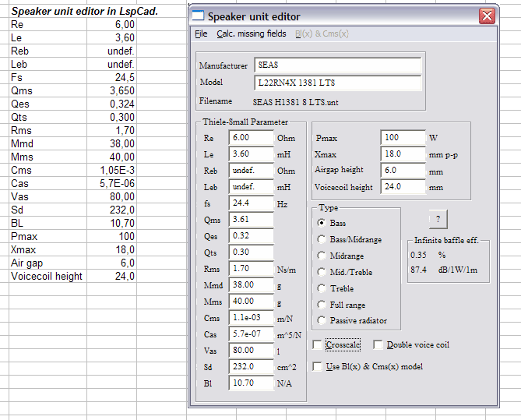This screenshot has height=420, width=521.
Task: Choose the Treble speaker type
Action: pyautogui.click(x=321, y=288)
